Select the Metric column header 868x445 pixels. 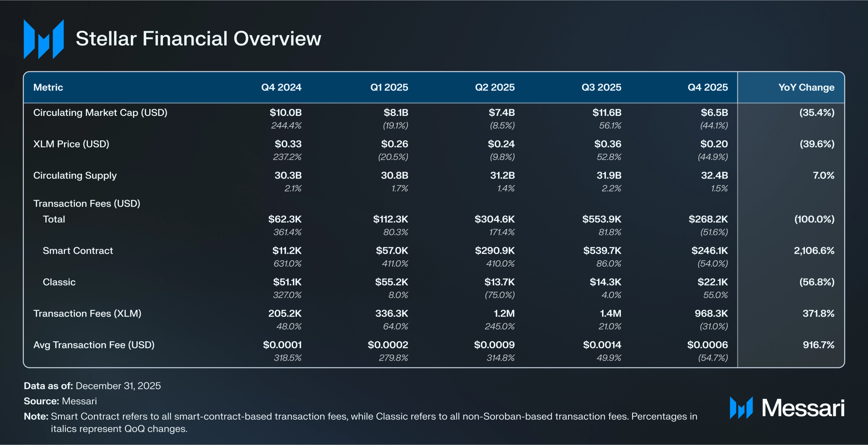coord(48,88)
